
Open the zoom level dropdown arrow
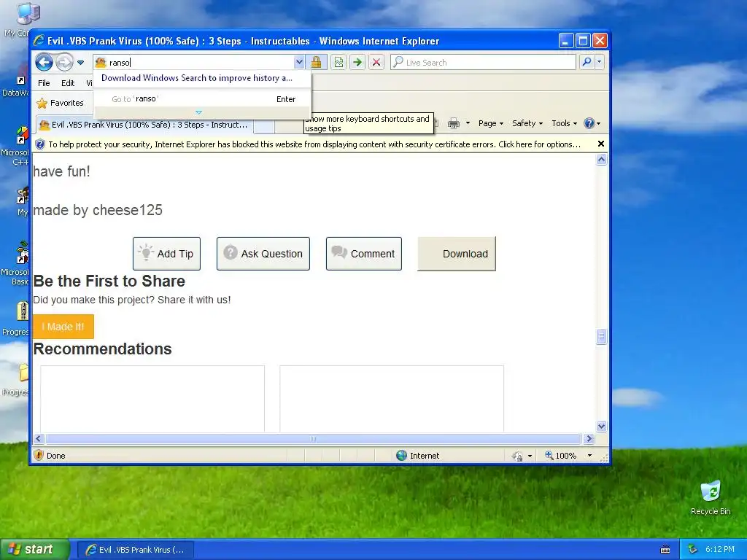point(589,456)
